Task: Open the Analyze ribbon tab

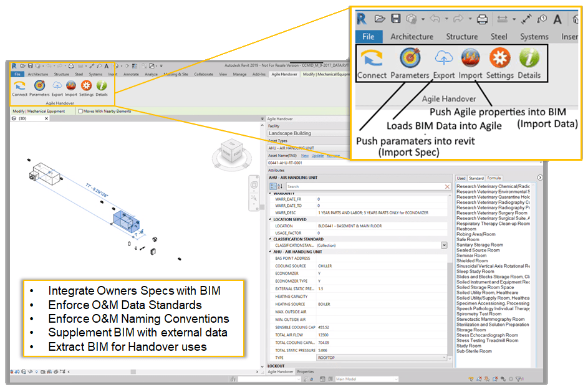Action: [151, 74]
